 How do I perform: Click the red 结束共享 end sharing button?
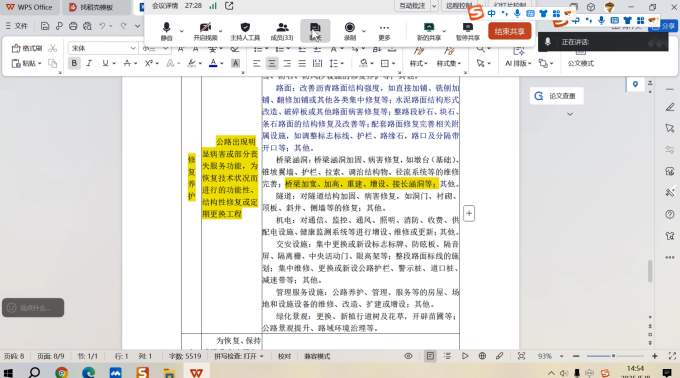pyautogui.click(x=510, y=31)
